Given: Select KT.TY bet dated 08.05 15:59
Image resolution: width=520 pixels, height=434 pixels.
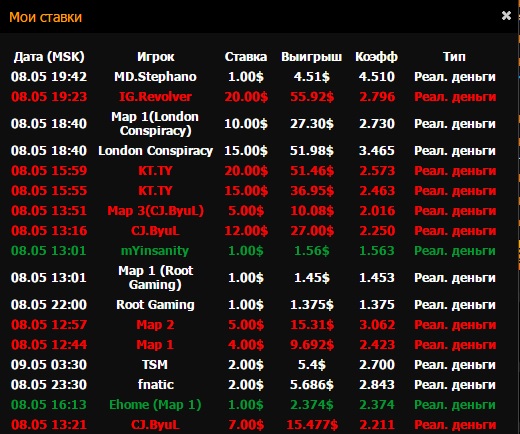Looking at the screenshot, I should point(155,171).
